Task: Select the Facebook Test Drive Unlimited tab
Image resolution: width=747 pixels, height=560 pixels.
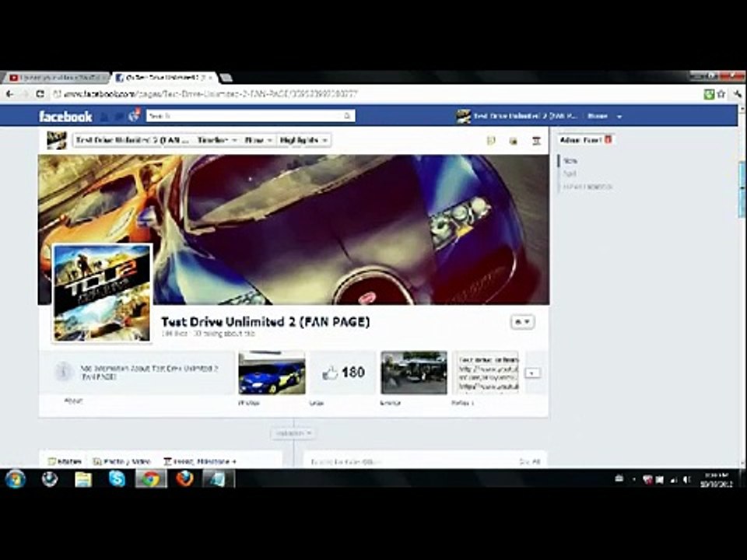Action: (x=164, y=77)
